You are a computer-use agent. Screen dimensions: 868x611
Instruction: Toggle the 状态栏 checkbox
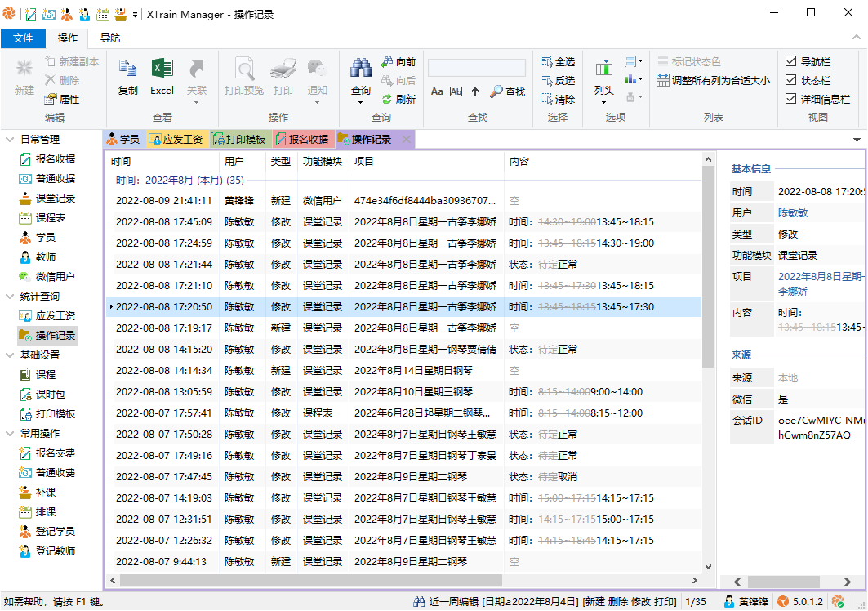click(x=791, y=80)
